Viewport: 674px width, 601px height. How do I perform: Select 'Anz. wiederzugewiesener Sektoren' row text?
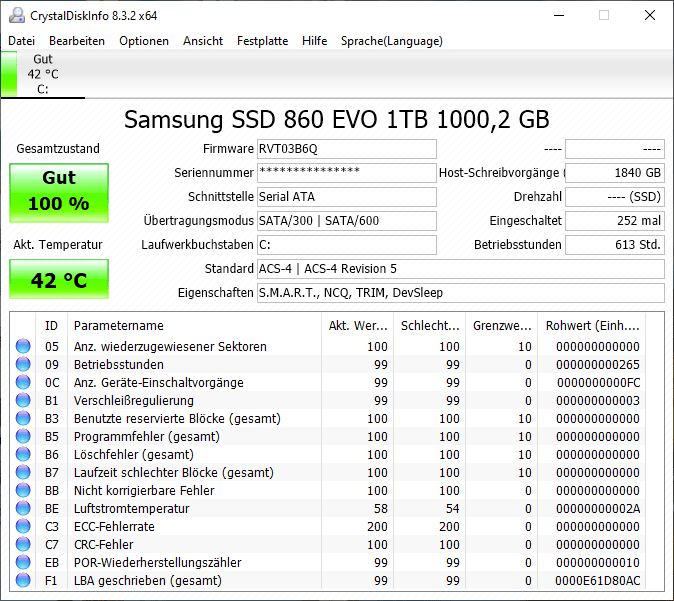(x=170, y=346)
